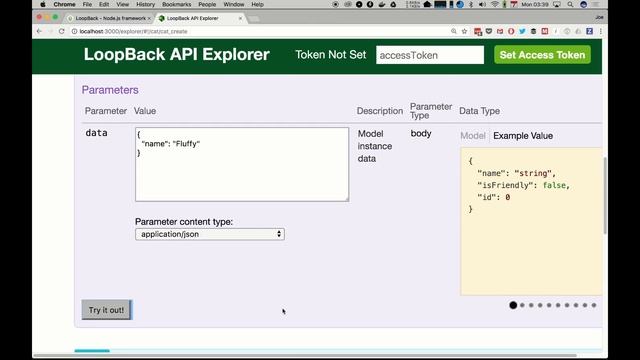This screenshot has width=640, height=360.
Task: Click the site info icon before localhost
Action: (x=74, y=31)
